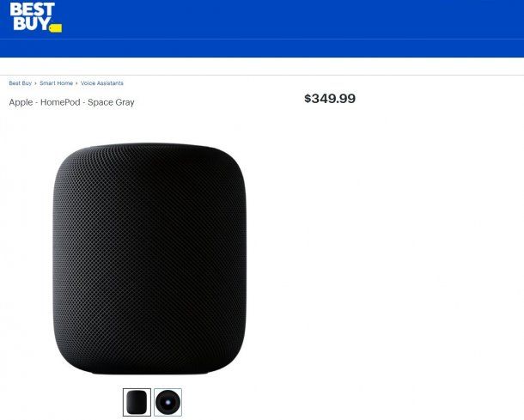This screenshot has width=524, height=420.
Task: Click the top blue header bar
Action: (262, 20)
